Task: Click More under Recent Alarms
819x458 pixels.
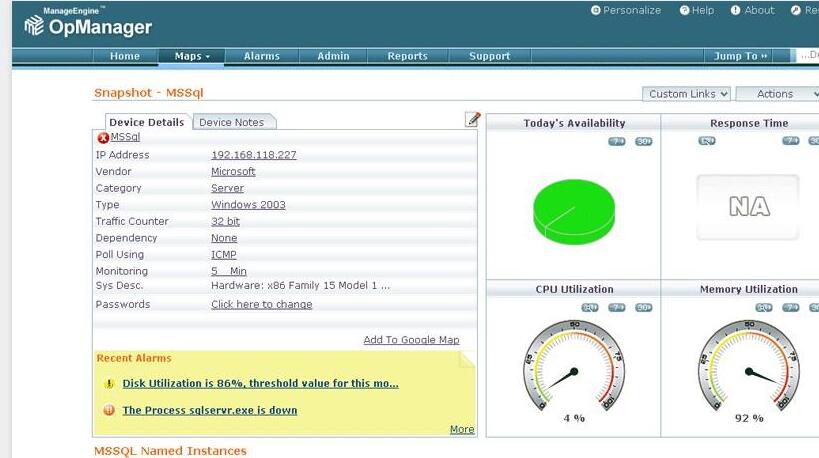Action: click(462, 429)
